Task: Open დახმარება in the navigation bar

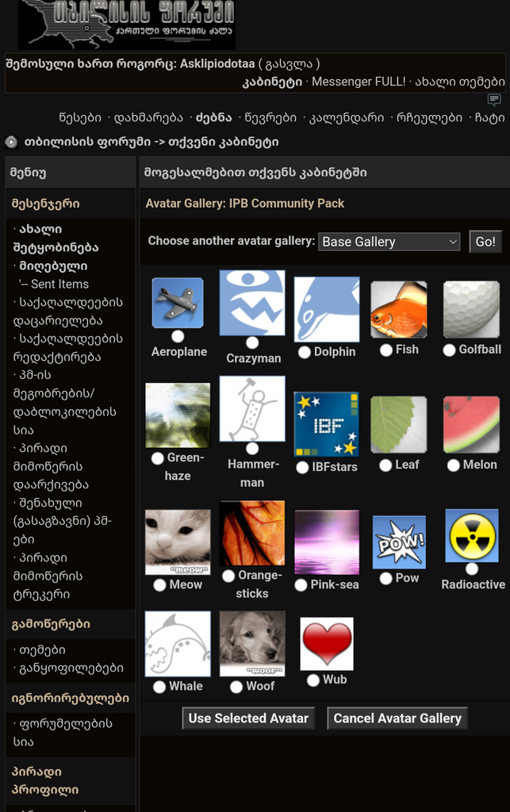Action: click(148, 118)
